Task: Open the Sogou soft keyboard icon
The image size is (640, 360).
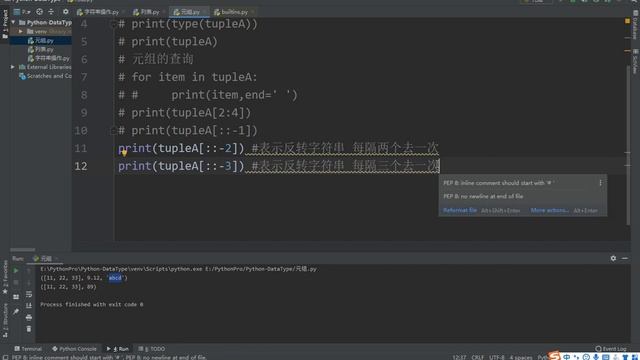Action: [x=606, y=357]
